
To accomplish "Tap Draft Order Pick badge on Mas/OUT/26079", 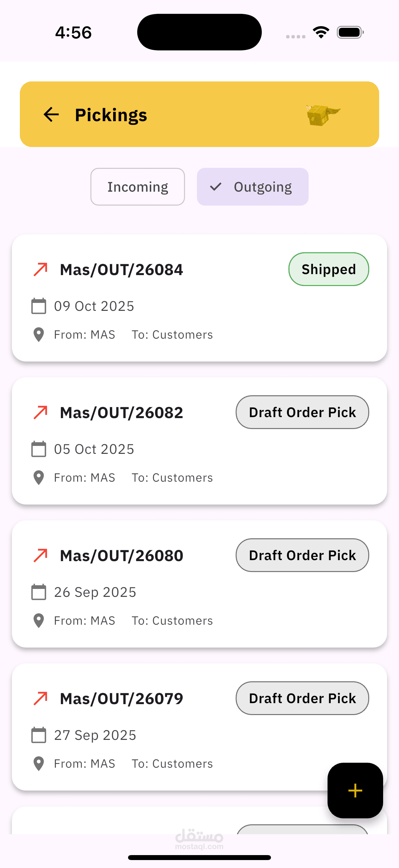I will [302, 698].
